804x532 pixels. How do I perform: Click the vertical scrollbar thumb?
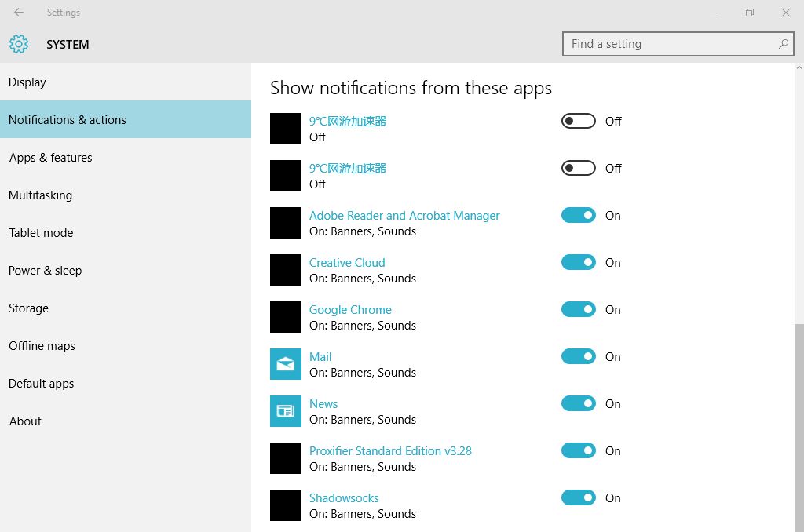[799, 428]
